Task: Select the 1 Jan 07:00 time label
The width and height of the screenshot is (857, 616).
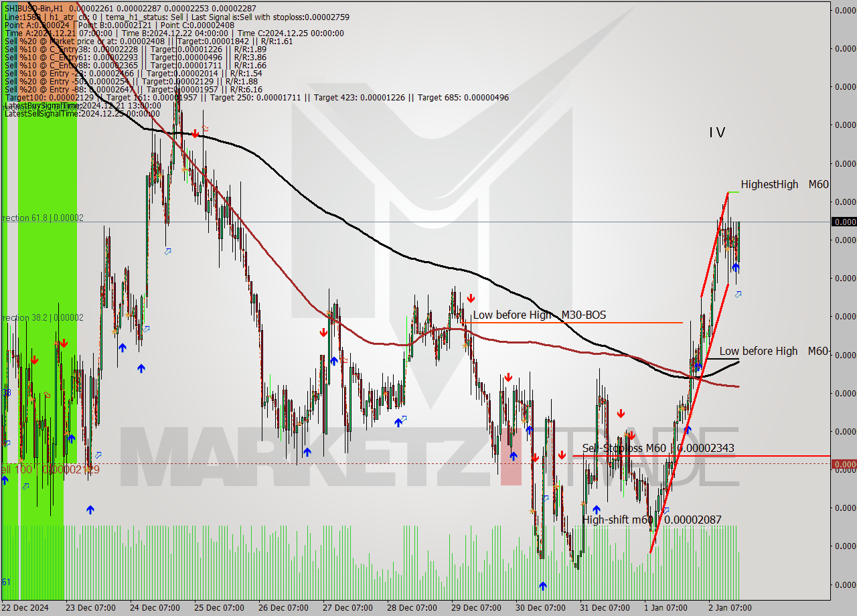Action: (x=666, y=608)
